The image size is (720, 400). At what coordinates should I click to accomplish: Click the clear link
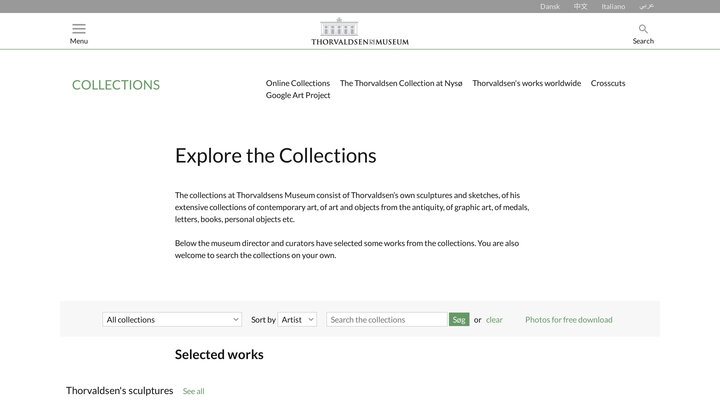coord(494,320)
